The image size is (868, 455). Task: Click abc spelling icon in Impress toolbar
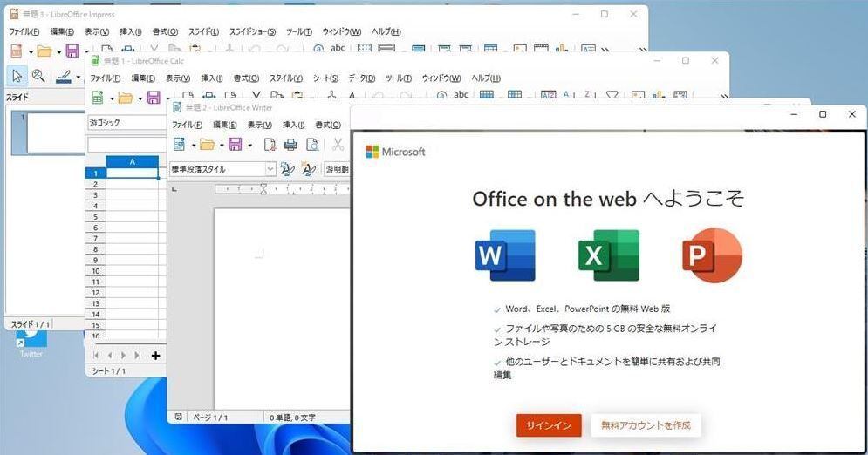pos(338,48)
